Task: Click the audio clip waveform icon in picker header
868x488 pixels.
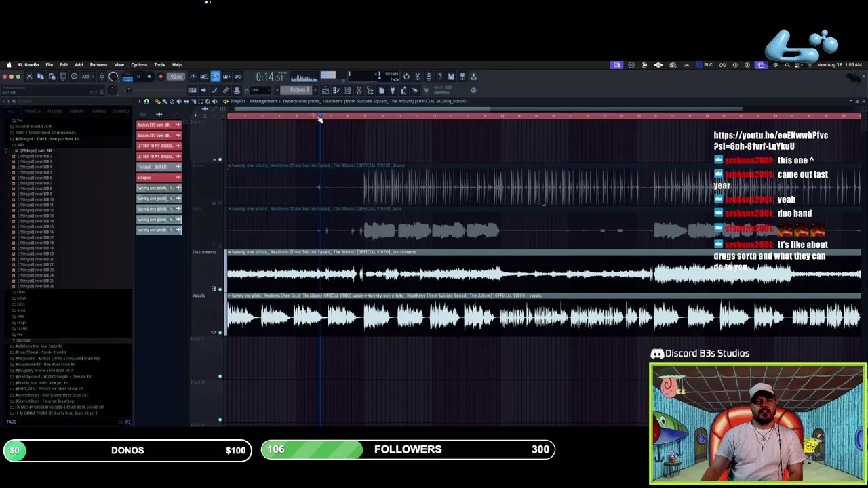Action: pyautogui.click(x=159, y=114)
